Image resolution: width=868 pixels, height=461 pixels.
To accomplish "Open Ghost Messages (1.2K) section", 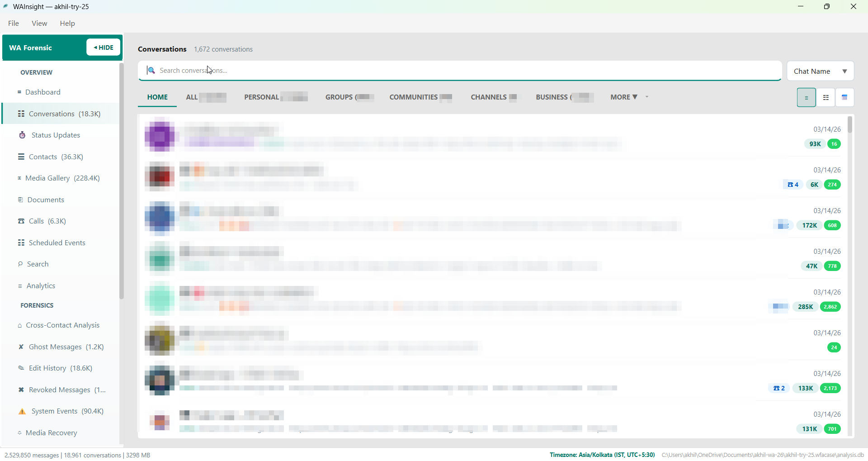I will 61,347.
